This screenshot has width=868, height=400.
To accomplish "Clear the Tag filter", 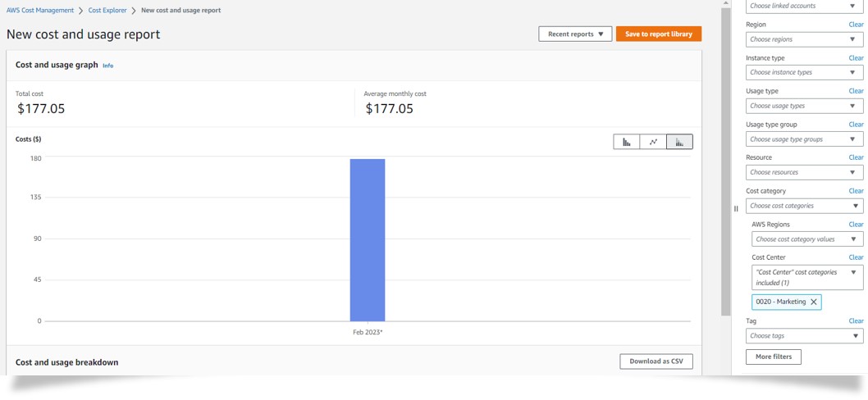I will click(856, 320).
